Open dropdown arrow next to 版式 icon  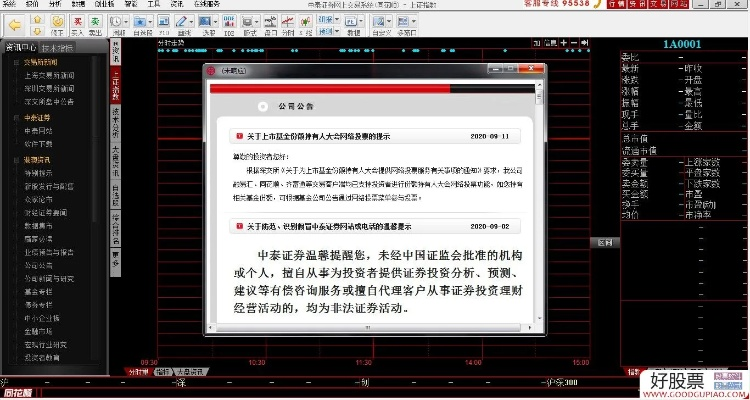click(x=258, y=22)
